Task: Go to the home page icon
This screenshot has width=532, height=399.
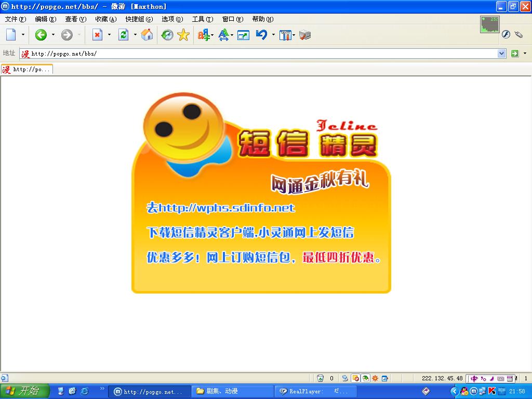Action: click(147, 35)
